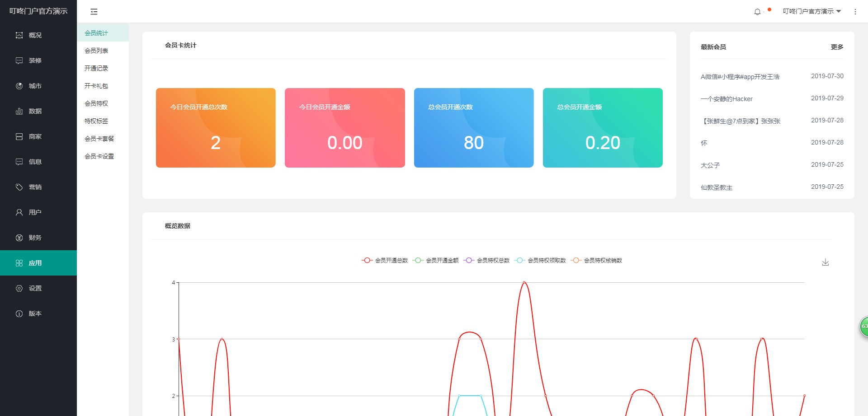Collapse the sidebar with the hamburger icon

[94, 12]
